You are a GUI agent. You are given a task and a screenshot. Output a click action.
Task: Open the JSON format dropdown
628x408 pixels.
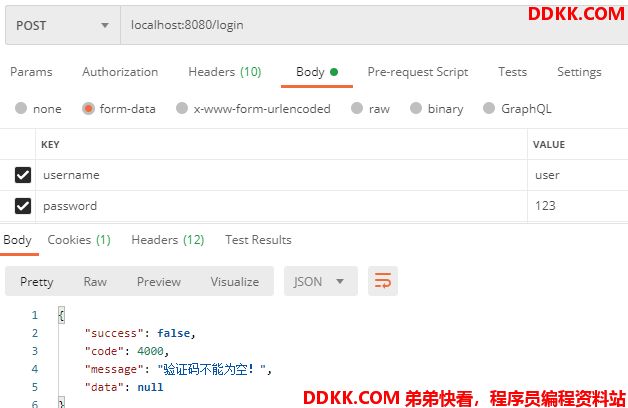[x=321, y=281]
